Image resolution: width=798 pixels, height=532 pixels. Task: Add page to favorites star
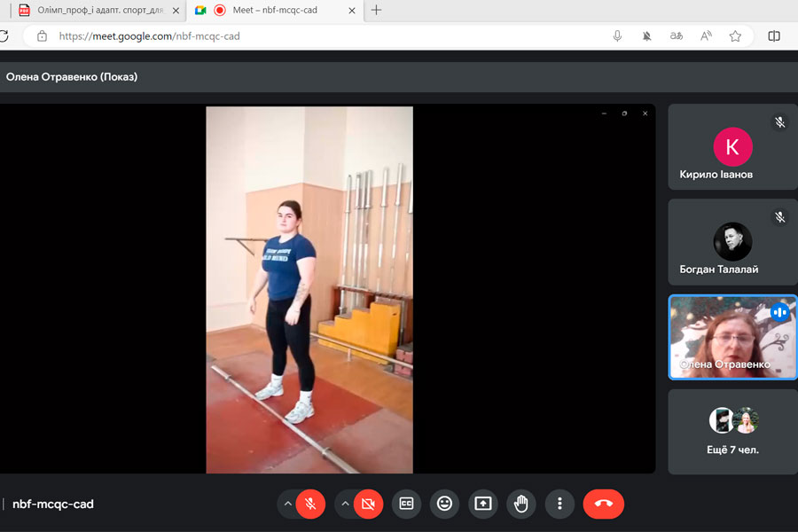[x=735, y=36]
